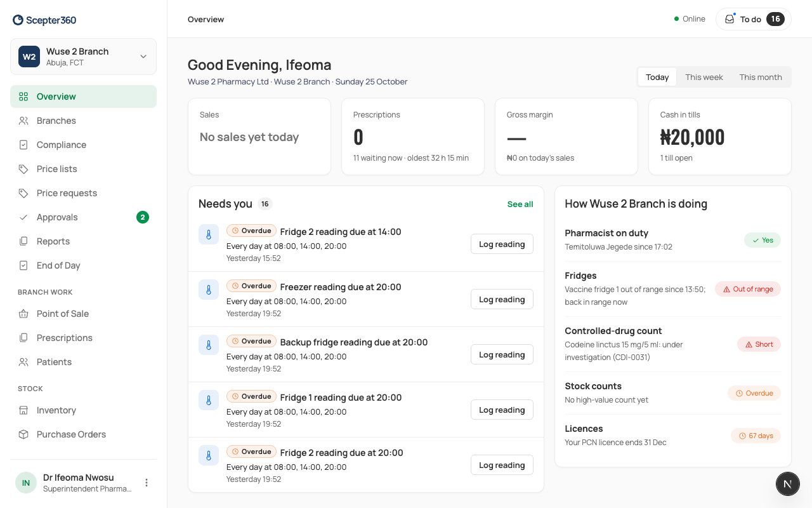Click the Prescriptions icon in sidebar
This screenshot has height=508, width=812.
[x=23, y=338]
